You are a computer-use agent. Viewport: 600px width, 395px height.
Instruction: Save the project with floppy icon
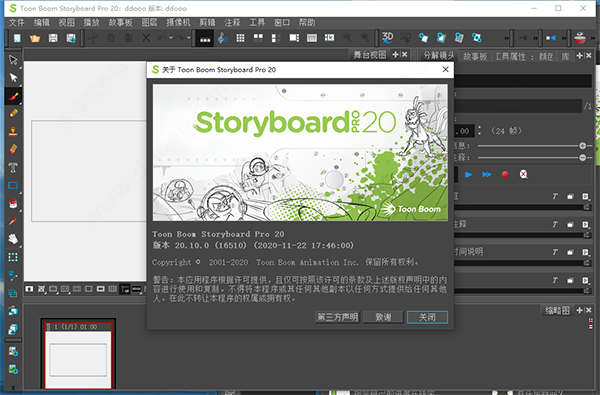[x=53, y=38]
